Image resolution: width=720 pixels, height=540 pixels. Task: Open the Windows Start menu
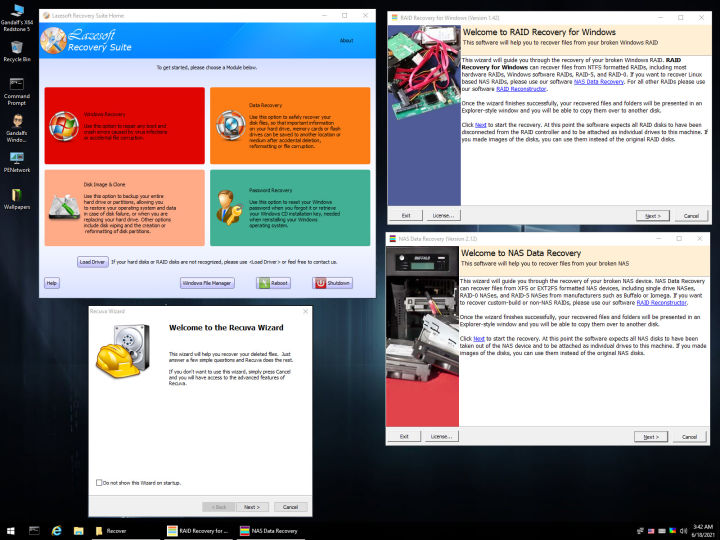click(11, 531)
